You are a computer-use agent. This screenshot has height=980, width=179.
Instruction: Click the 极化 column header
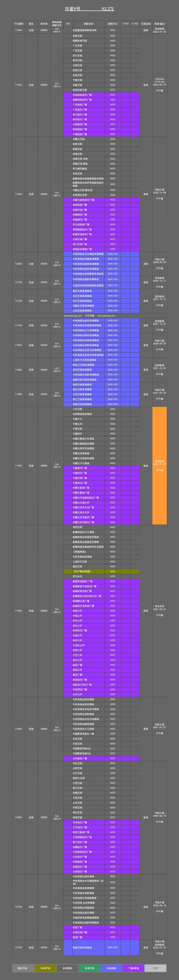[31, 24]
